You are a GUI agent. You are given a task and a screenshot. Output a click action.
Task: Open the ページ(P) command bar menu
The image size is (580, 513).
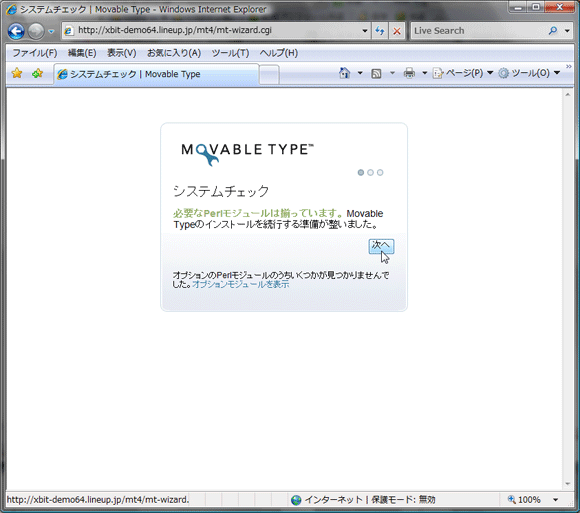(463, 73)
